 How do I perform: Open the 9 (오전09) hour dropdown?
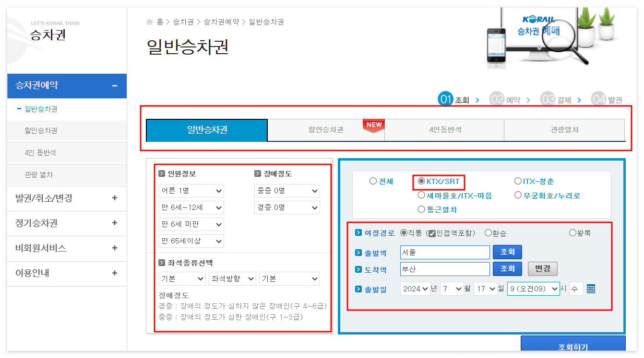[533, 289]
